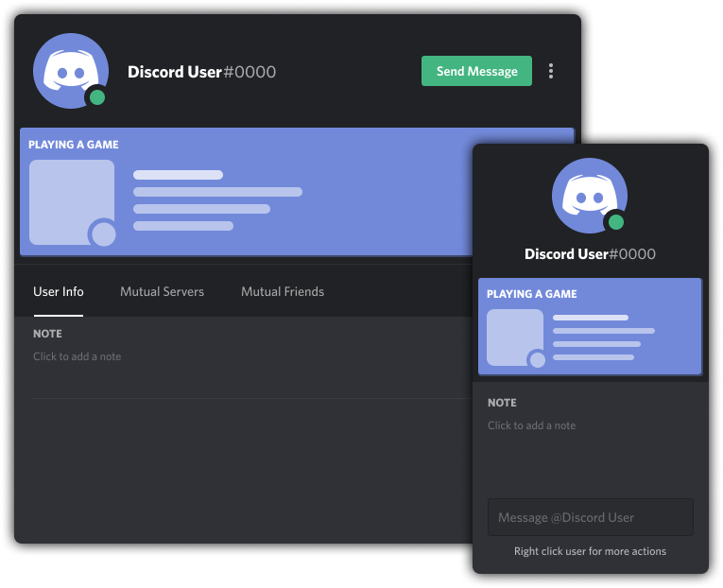The width and height of the screenshot is (723, 588).
Task: Click the Right click user for more actions text
Action: tap(590, 551)
